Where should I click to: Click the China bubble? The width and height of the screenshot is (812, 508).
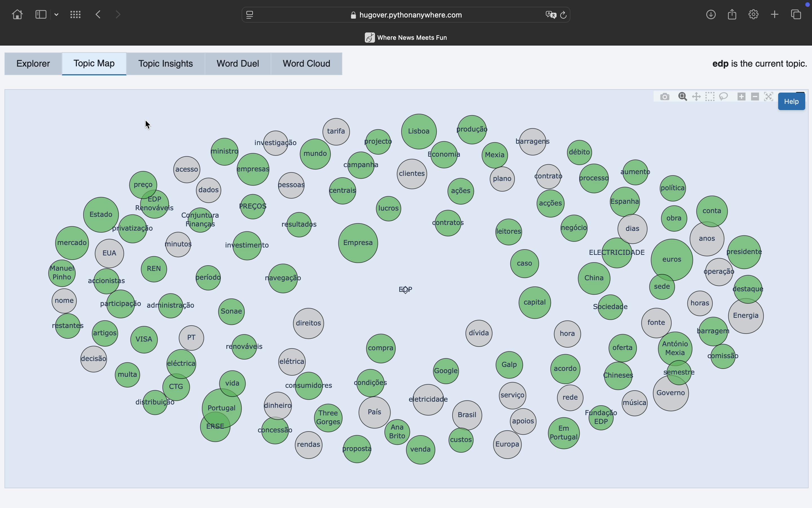click(594, 278)
